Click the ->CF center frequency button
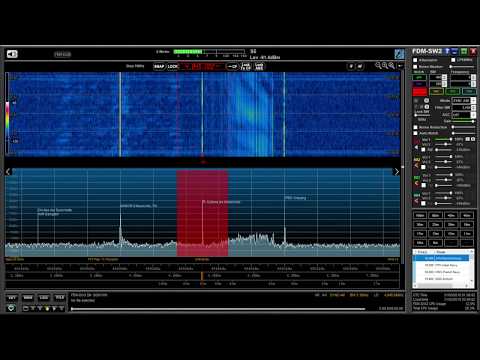The height and width of the screenshot is (360, 480). click(232, 66)
